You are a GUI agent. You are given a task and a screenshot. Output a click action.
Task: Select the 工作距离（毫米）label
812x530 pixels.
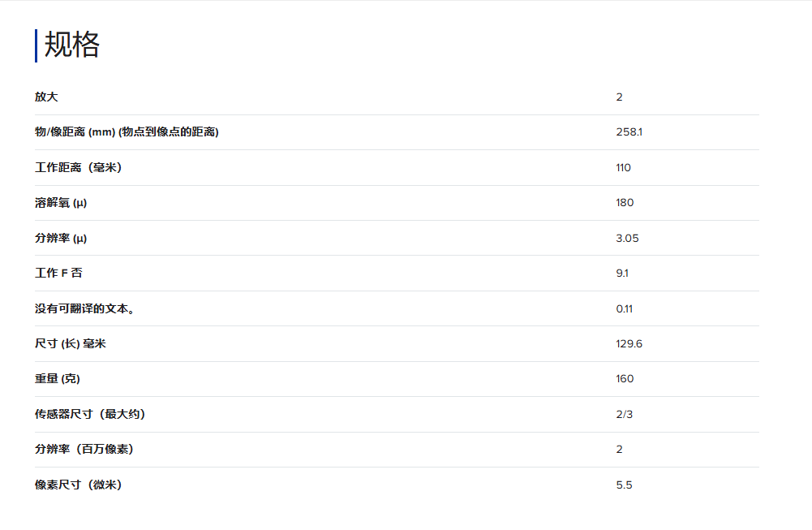click(78, 168)
